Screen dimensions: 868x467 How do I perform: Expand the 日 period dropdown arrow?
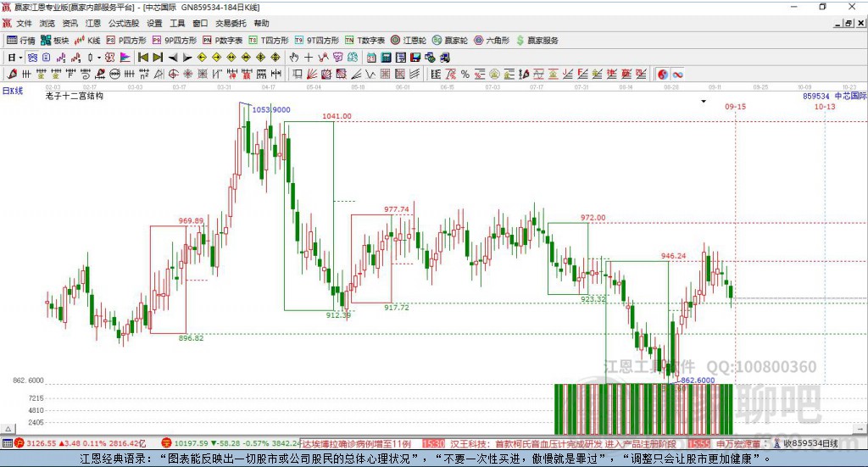[x=20, y=58]
